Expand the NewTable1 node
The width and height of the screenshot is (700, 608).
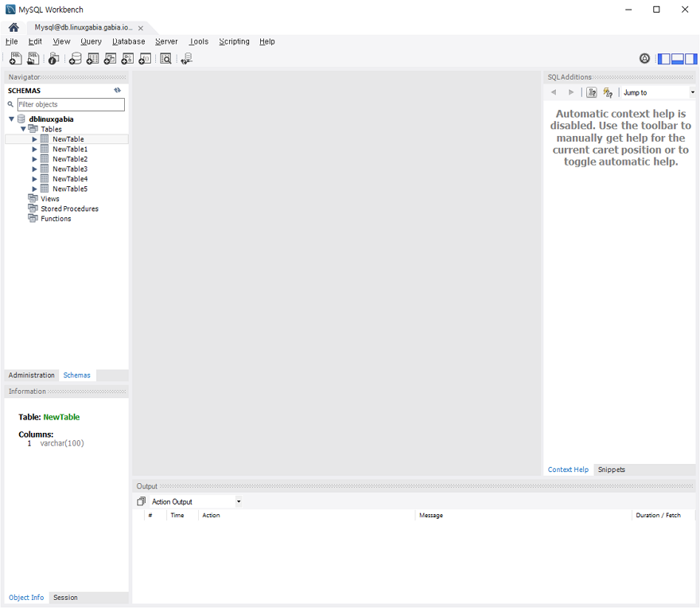click(x=34, y=149)
